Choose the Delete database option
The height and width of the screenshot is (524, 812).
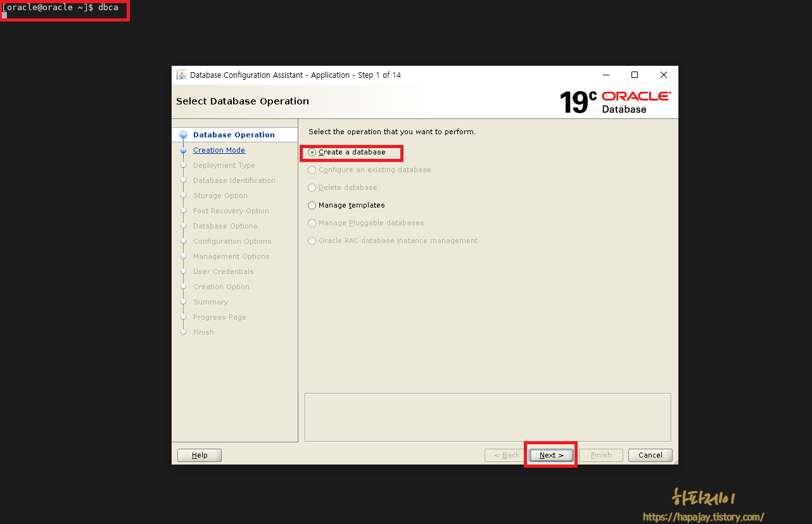pyautogui.click(x=343, y=188)
